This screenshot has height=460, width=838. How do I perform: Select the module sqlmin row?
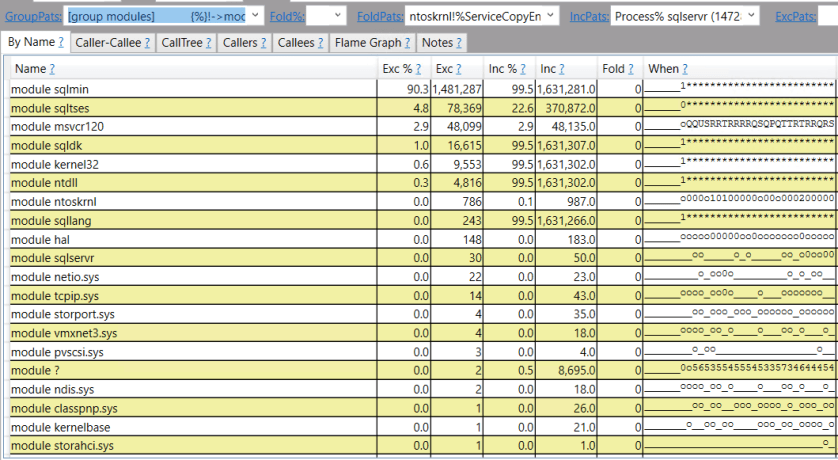422,89
